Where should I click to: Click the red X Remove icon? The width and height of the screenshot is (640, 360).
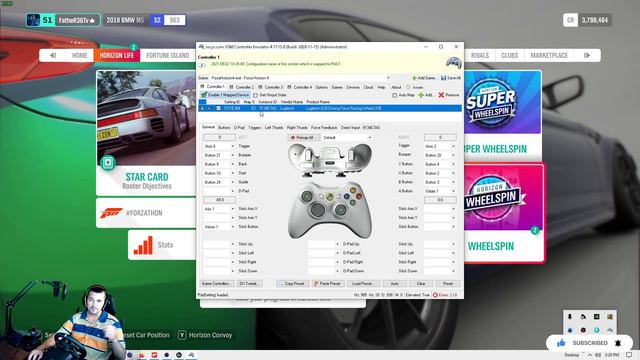[x=441, y=95]
